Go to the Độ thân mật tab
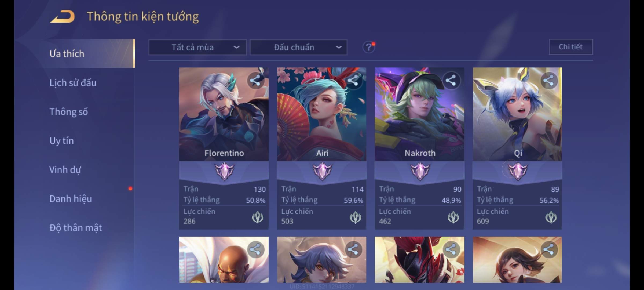The width and height of the screenshot is (644, 290). coord(76,228)
